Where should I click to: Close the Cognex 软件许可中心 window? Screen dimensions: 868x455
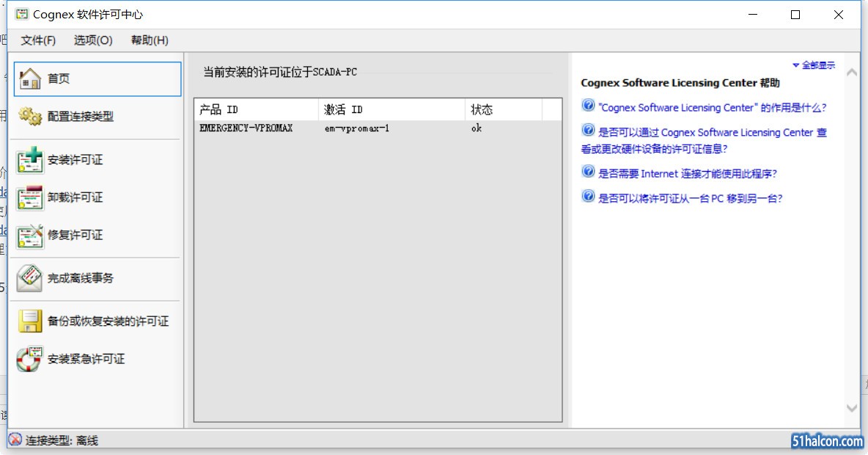tap(839, 15)
